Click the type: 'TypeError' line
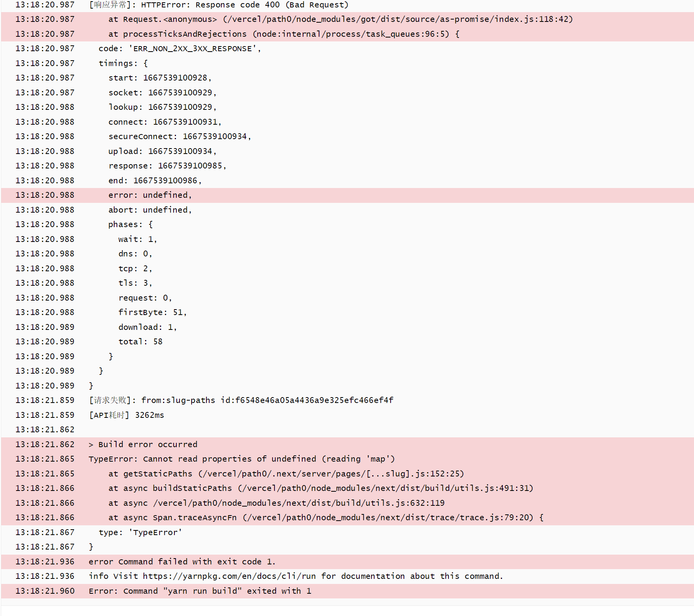Image resolution: width=694 pixels, height=616 pixels. (140, 532)
